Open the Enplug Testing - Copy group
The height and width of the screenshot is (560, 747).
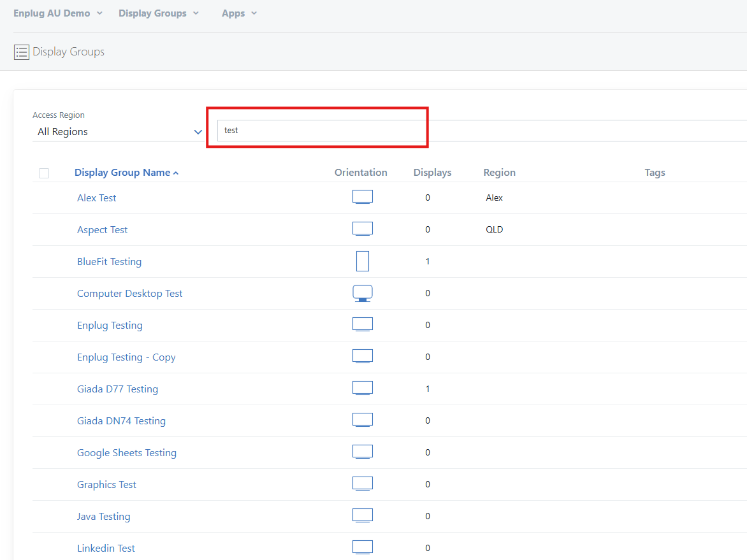tap(126, 357)
